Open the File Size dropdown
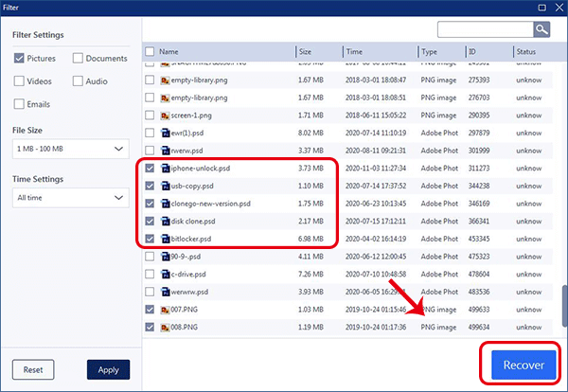 pyautogui.click(x=71, y=150)
